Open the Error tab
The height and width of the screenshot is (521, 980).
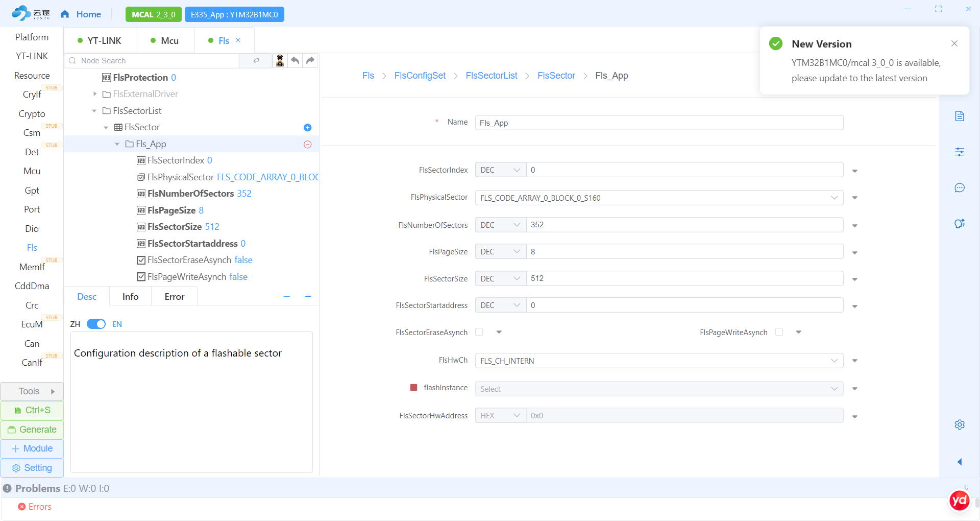(175, 297)
